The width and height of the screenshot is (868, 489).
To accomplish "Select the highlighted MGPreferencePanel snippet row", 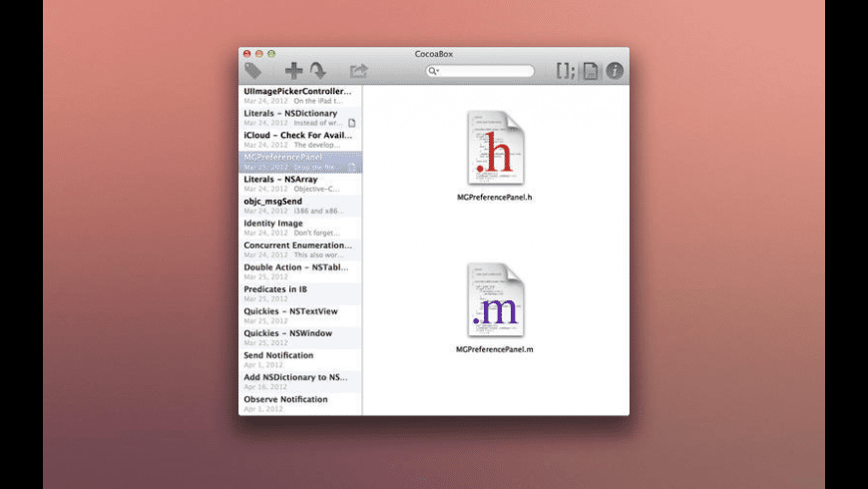I will (300, 162).
